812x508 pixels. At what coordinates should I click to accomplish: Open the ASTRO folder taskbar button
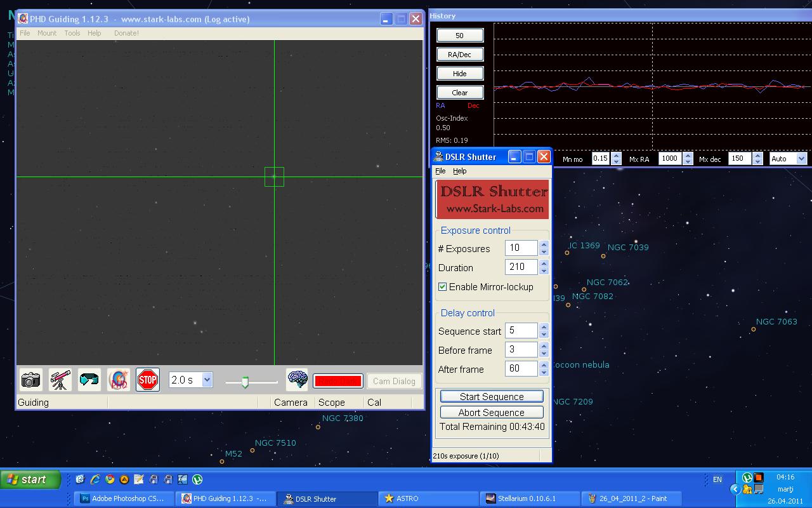click(x=428, y=498)
